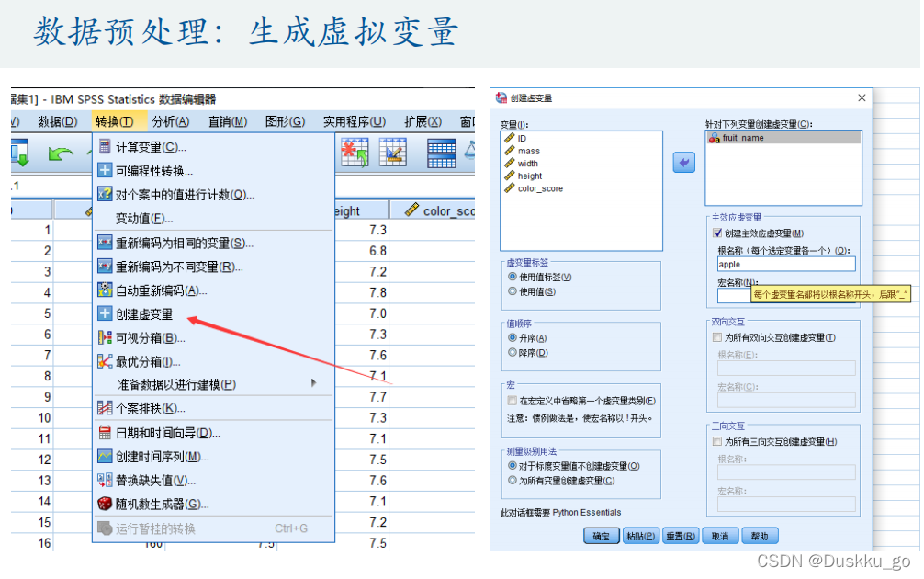Open the 图形(G) menu

pos(286,121)
